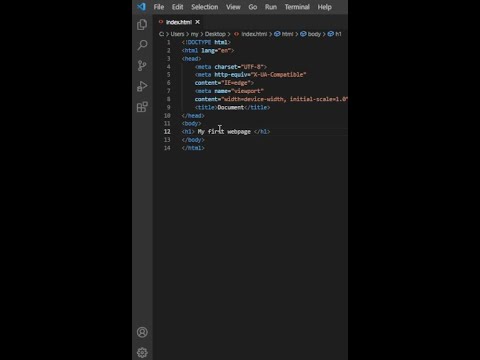Open the Search view in activity bar
Image resolution: width=480 pixels, height=360 pixels.
click(x=142, y=45)
